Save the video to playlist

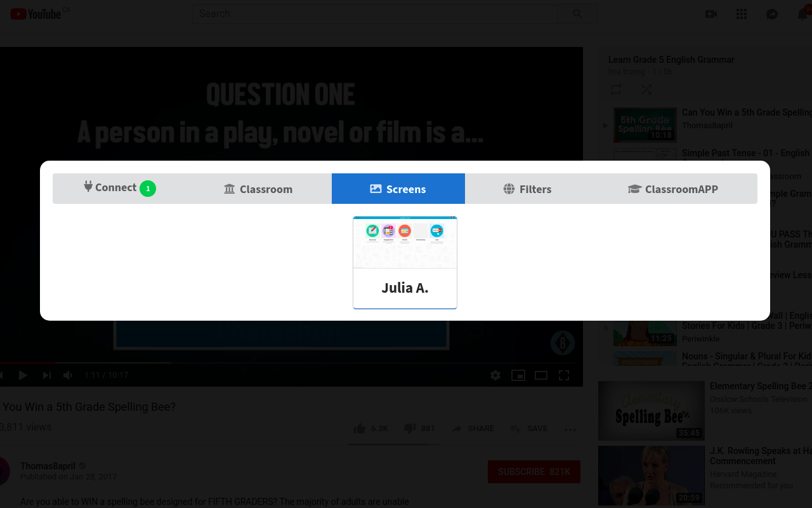pyautogui.click(x=529, y=429)
